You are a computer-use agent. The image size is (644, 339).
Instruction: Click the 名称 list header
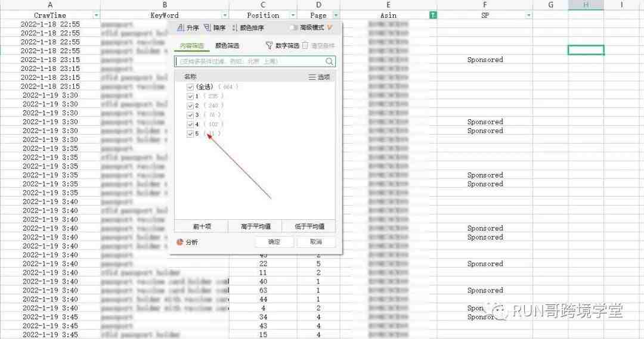click(190, 77)
